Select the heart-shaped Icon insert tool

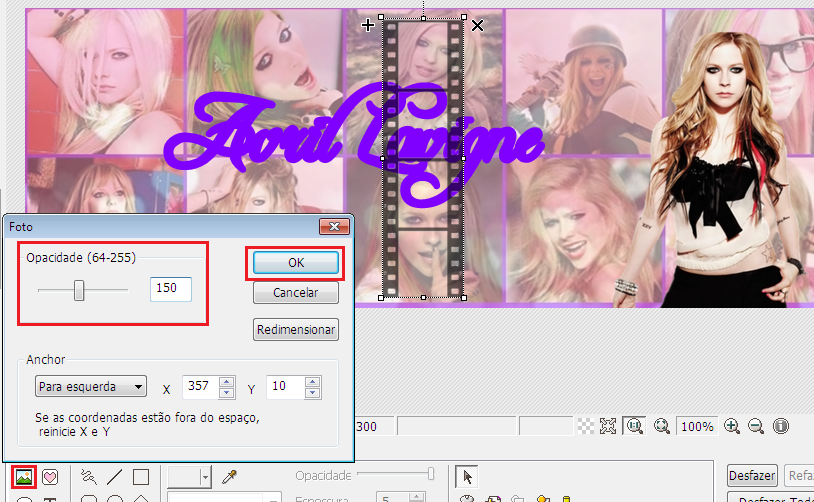pos(50,477)
